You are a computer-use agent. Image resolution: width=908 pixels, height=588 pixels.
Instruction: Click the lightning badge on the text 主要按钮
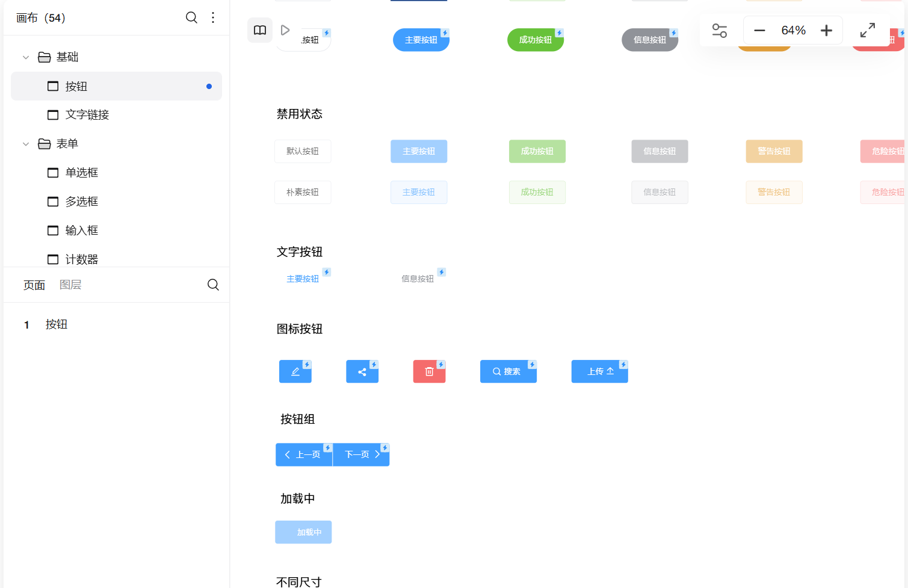pos(327,272)
